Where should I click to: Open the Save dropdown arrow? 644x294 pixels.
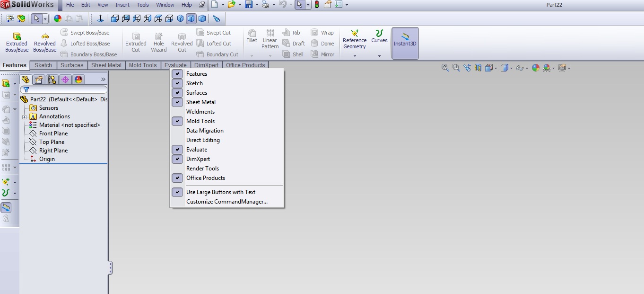(x=257, y=5)
